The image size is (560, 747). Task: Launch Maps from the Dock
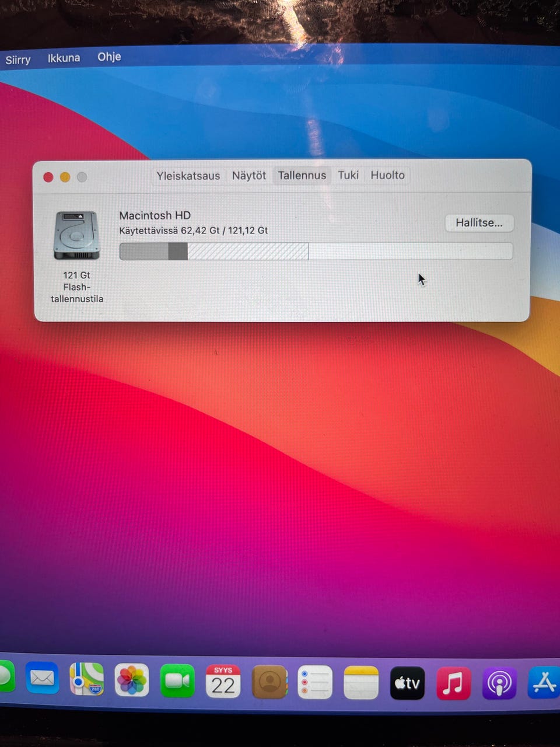point(87,679)
